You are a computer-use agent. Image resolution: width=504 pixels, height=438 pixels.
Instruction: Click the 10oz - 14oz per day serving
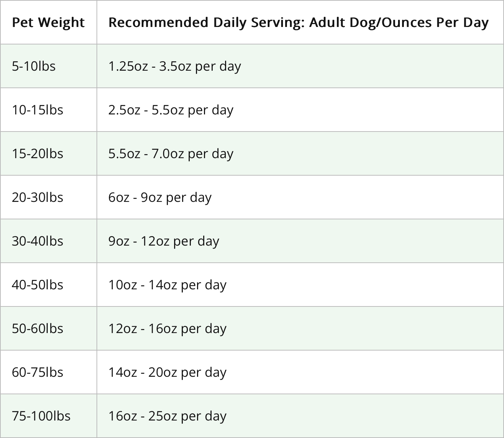coord(167,285)
